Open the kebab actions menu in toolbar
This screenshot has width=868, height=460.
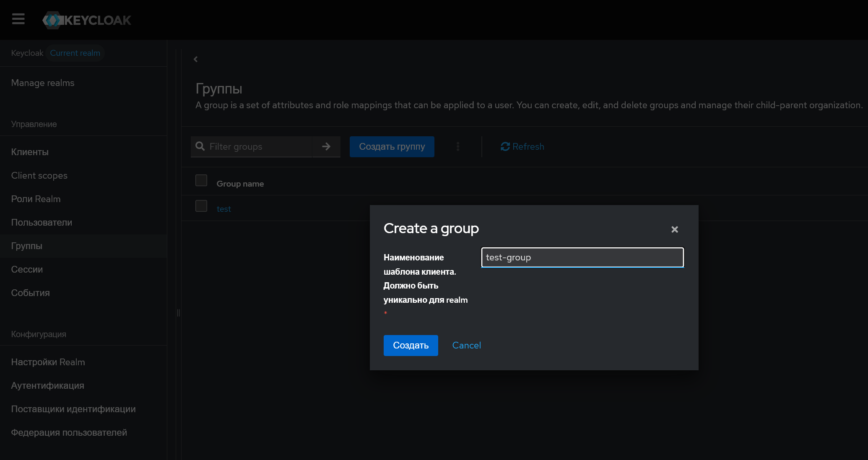[x=458, y=146]
